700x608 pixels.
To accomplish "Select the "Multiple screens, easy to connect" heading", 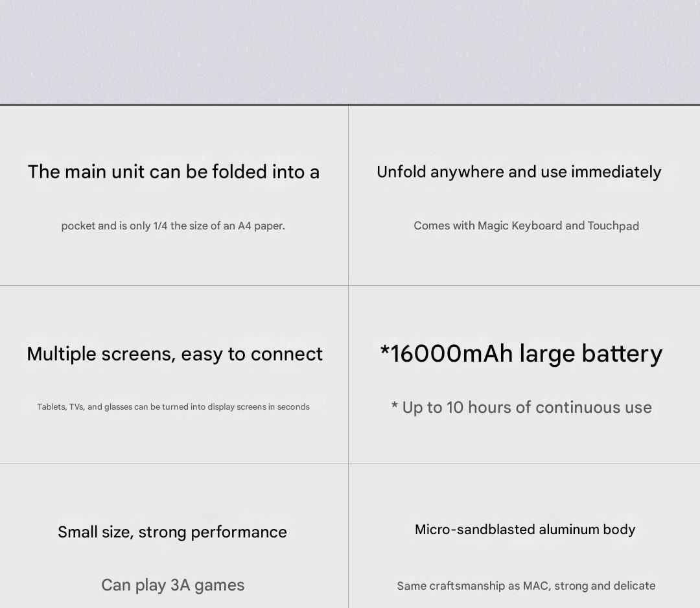I will point(174,354).
